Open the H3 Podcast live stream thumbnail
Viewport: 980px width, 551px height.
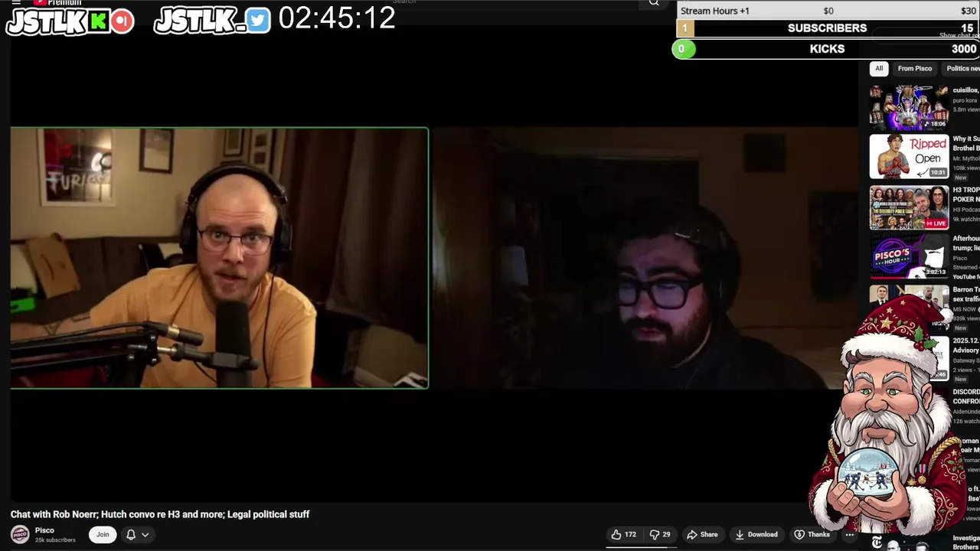pos(909,207)
